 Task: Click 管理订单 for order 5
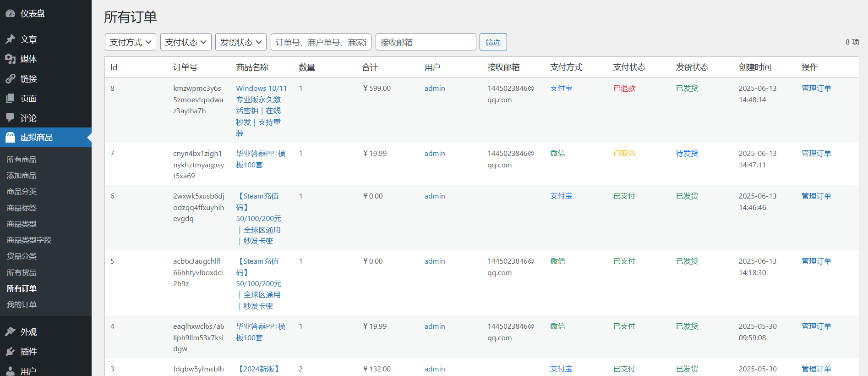click(816, 261)
